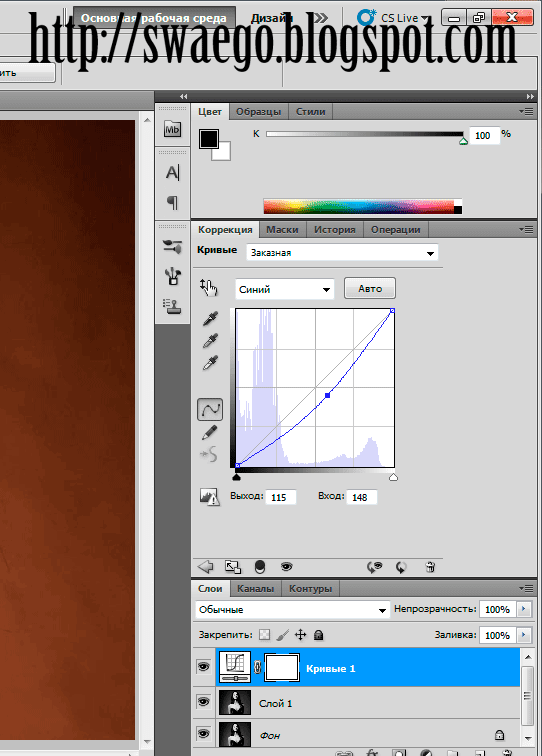Open the Mini Bridge panel icon
This screenshot has width=542, height=756.
pos(173,129)
